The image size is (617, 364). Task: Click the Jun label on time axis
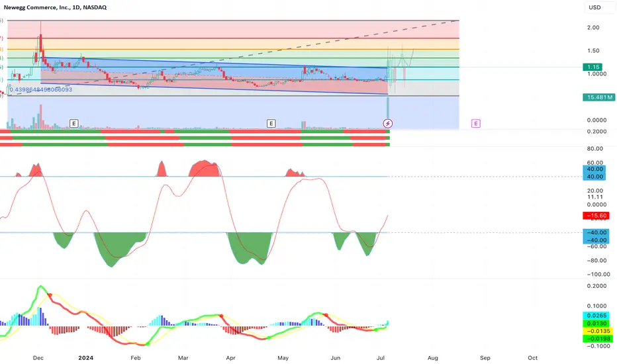click(x=335, y=357)
